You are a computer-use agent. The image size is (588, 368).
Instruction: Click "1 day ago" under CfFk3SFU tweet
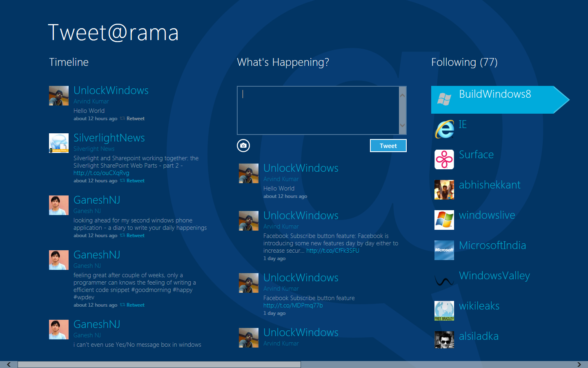(x=274, y=258)
